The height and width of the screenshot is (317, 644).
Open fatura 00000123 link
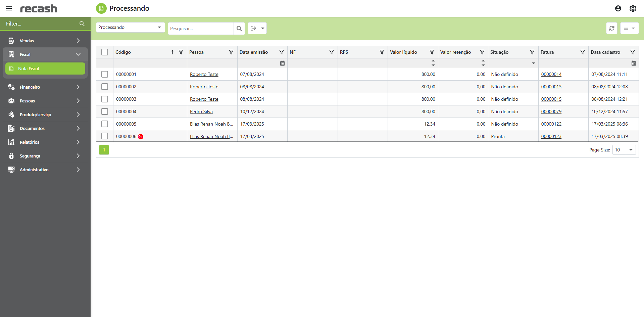click(x=551, y=136)
